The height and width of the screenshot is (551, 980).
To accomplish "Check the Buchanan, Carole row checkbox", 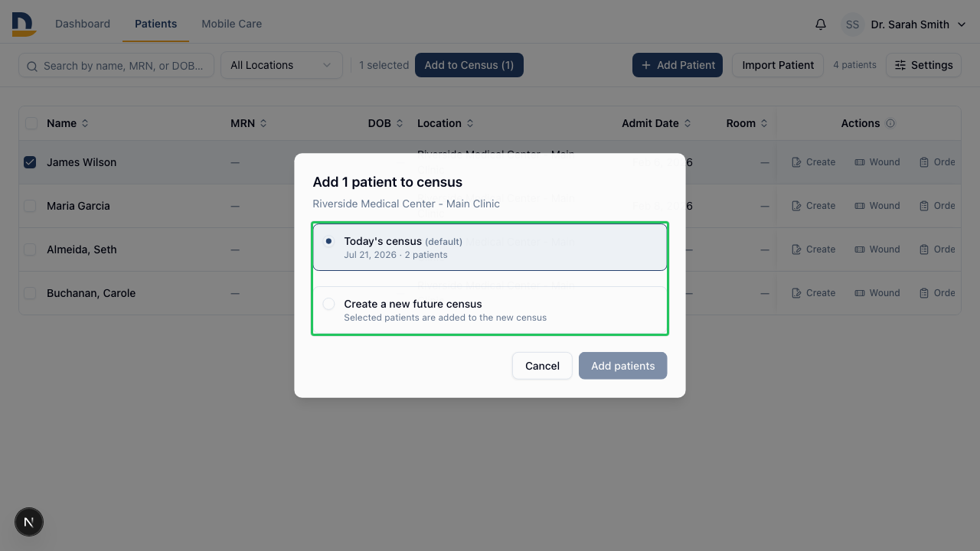I will click(30, 293).
